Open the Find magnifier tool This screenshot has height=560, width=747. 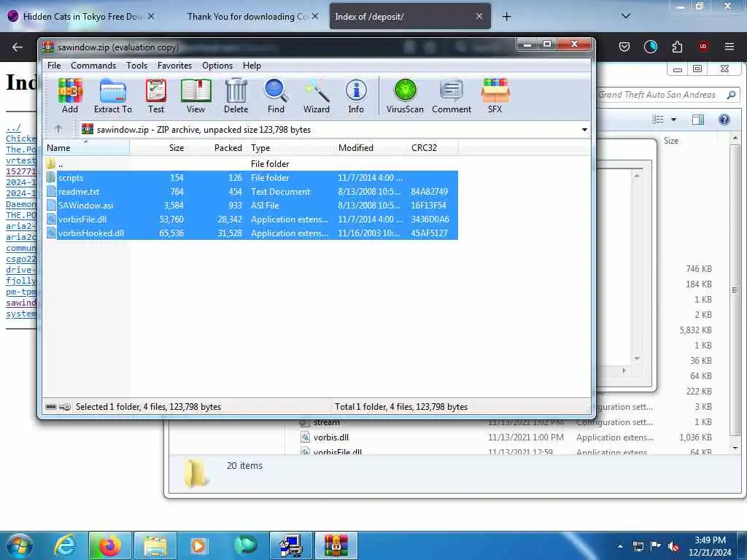276,96
